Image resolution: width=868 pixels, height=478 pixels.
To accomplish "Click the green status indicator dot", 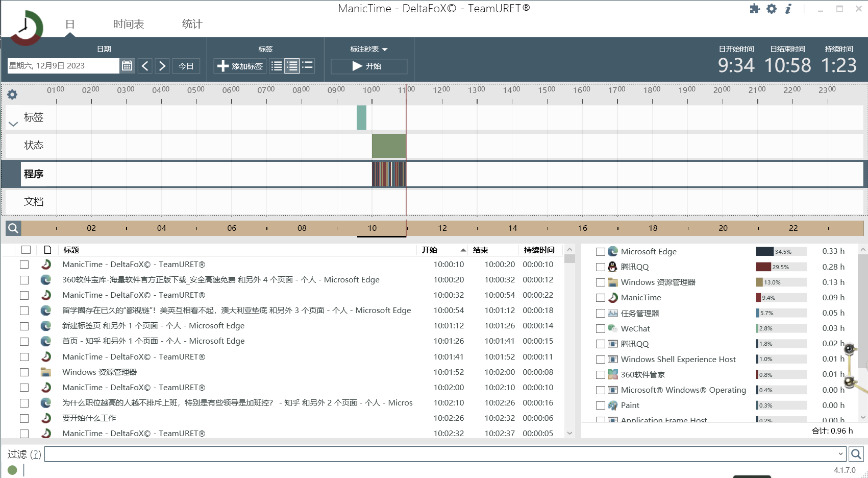I will 12,470.
